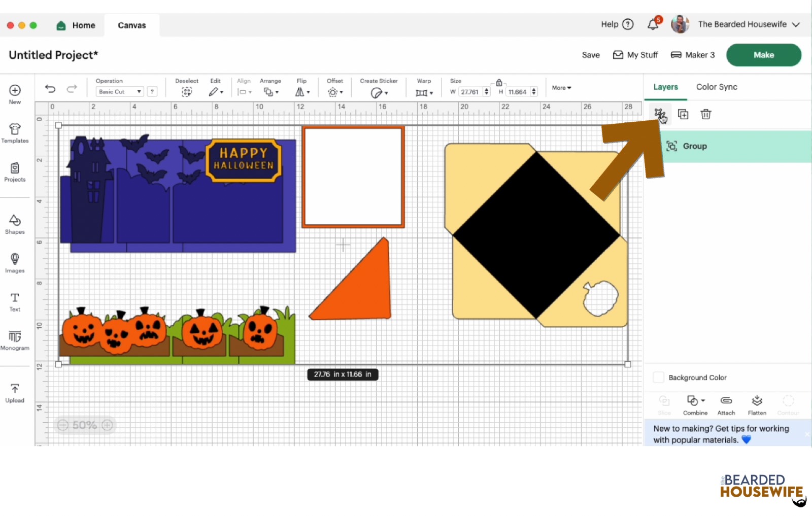812x516 pixels.
Task: Toggle the size aspect ratio lock
Action: [499, 83]
